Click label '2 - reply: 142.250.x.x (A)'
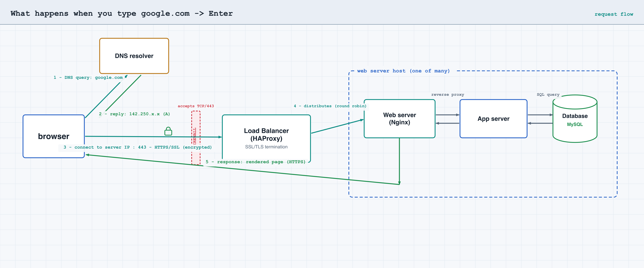Image resolution: width=644 pixels, height=268 pixels. point(135,114)
